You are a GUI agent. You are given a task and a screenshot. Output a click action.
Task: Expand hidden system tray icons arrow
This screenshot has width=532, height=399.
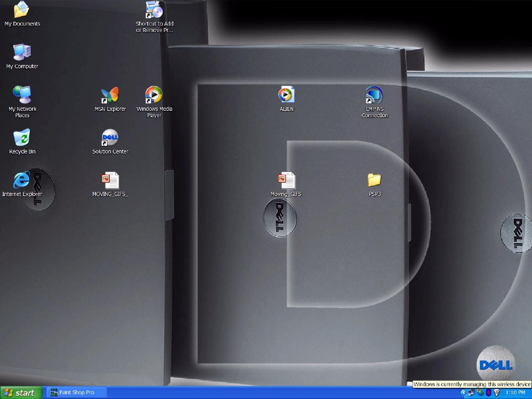tap(463, 393)
